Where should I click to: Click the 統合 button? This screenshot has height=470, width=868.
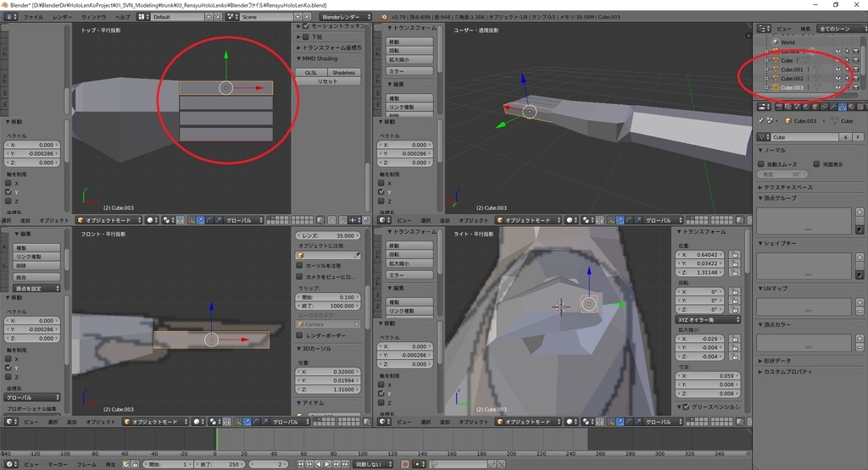[x=36, y=276]
